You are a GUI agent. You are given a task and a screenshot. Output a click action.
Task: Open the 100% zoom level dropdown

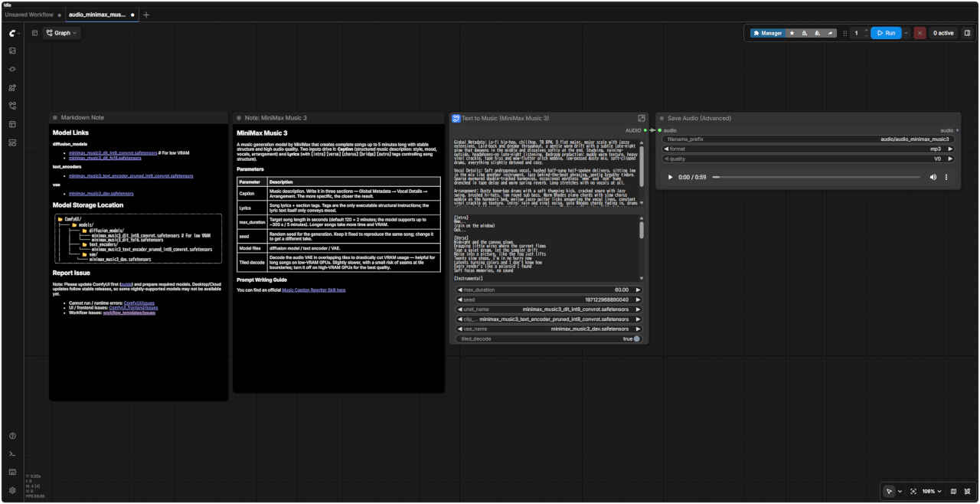932,491
